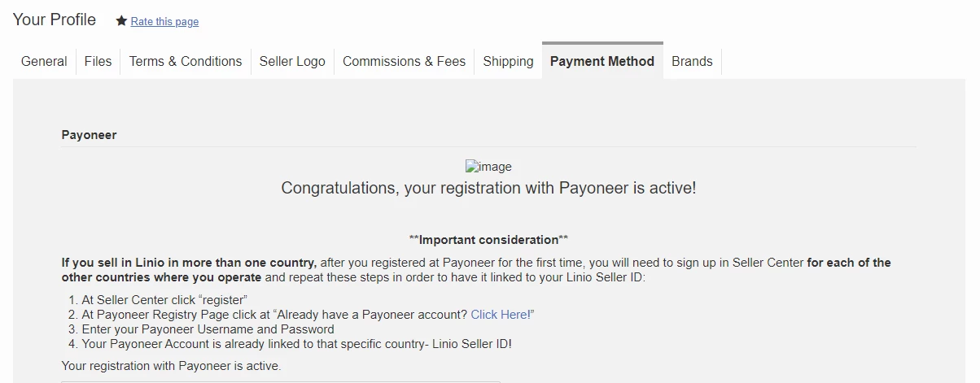Viewport: 980px width, 383px height.
Task: Switch to the General tab
Action: tap(44, 61)
